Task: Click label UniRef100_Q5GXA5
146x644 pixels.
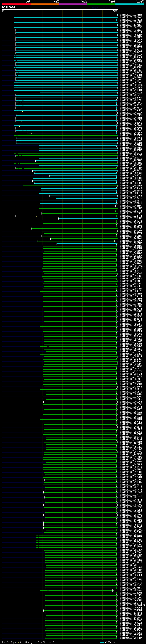Action: click(x=131, y=555)
